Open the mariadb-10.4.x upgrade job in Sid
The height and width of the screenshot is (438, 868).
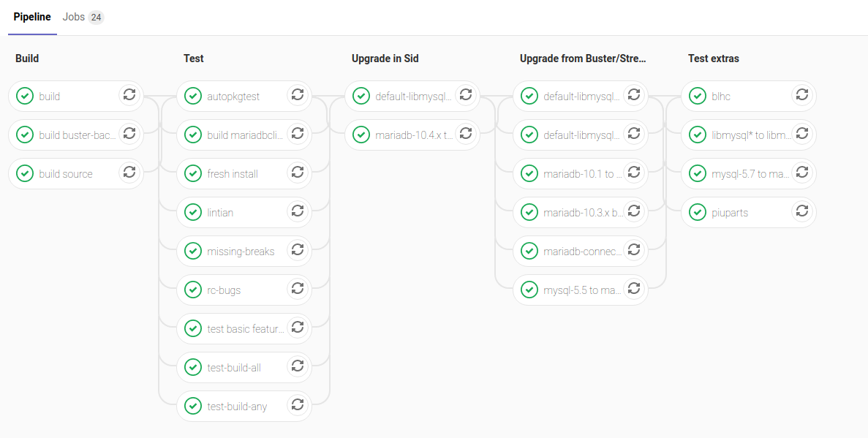click(x=413, y=135)
